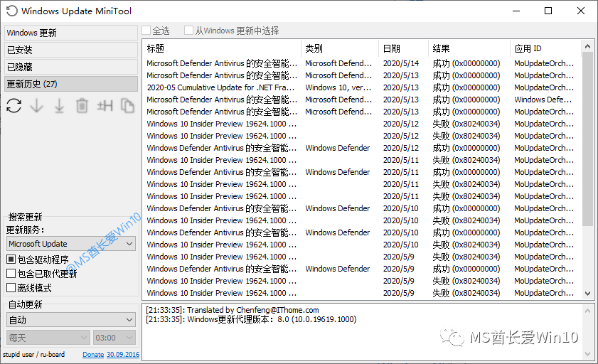Switch to the 已隐藏 hidden tab
The height and width of the screenshot is (364, 598).
click(71, 67)
